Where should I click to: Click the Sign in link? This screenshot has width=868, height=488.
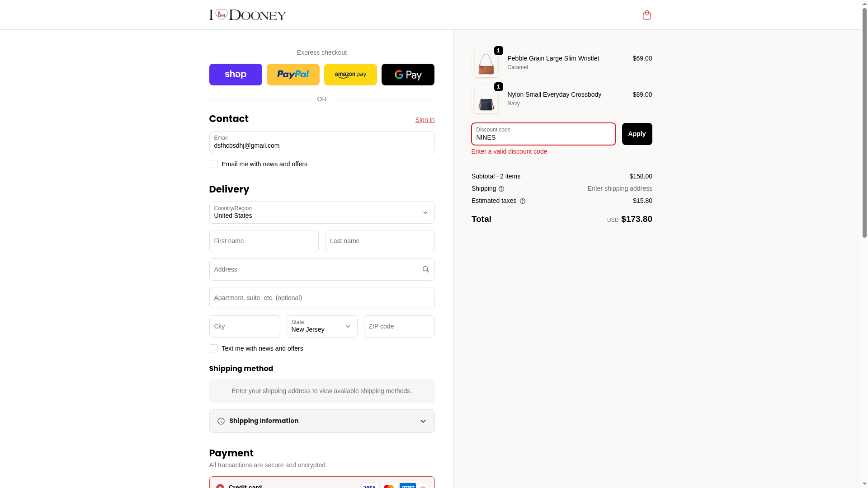click(x=425, y=120)
